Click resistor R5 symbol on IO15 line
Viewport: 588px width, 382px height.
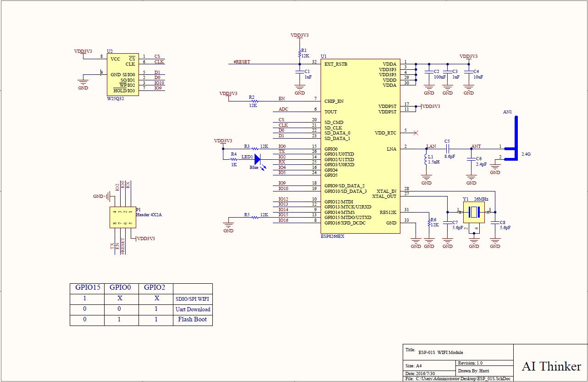pos(255,217)
